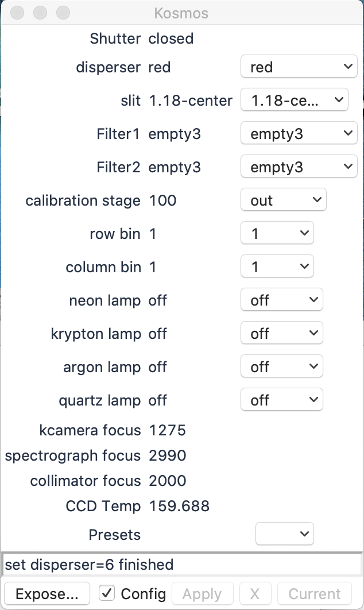364x610 pixels.
Task: Open the argon lamp dropdown
Action: [281, 367]
